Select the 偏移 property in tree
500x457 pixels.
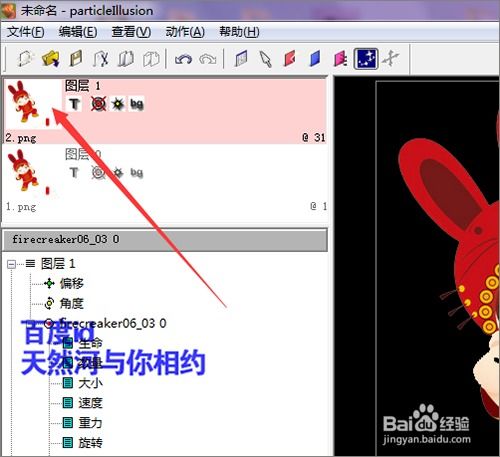click(72, 283)
